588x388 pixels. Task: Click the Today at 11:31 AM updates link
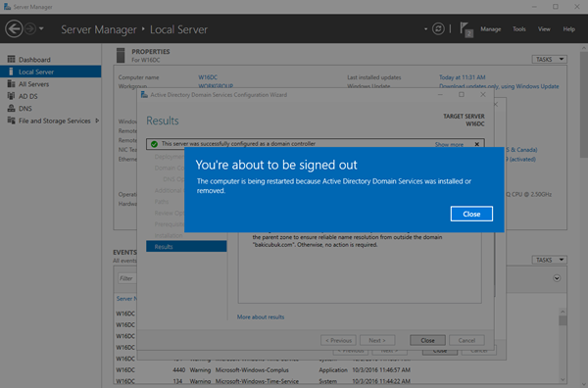click(x=462, y=77)
